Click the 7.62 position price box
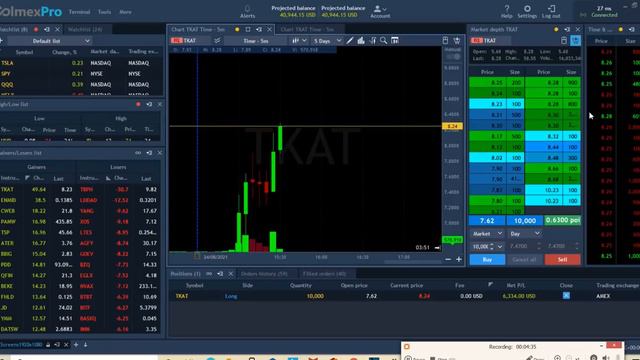640x360 pixels. click(487, 220)
